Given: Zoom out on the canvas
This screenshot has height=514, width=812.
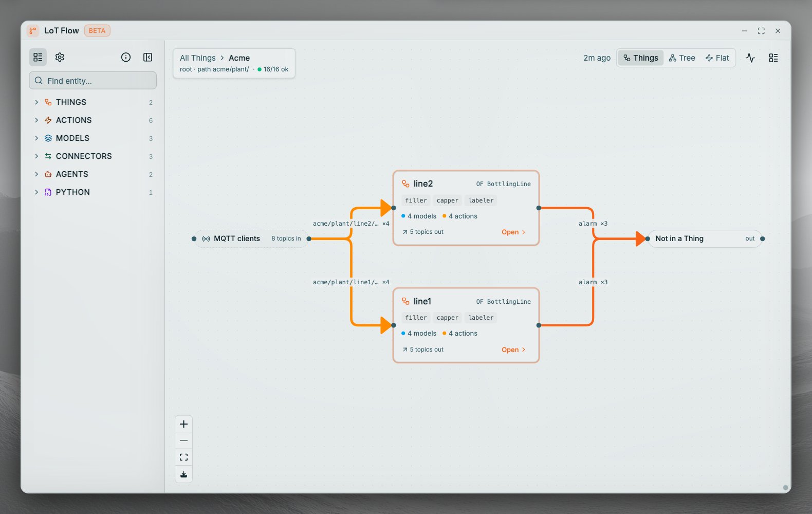Looking at the screenshot, I should [183, 440].
